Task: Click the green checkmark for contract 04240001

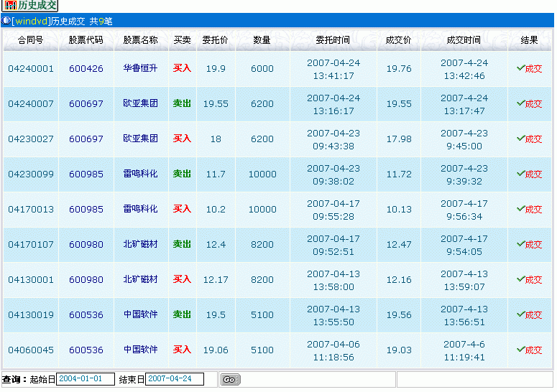Action: click(520, 67)
